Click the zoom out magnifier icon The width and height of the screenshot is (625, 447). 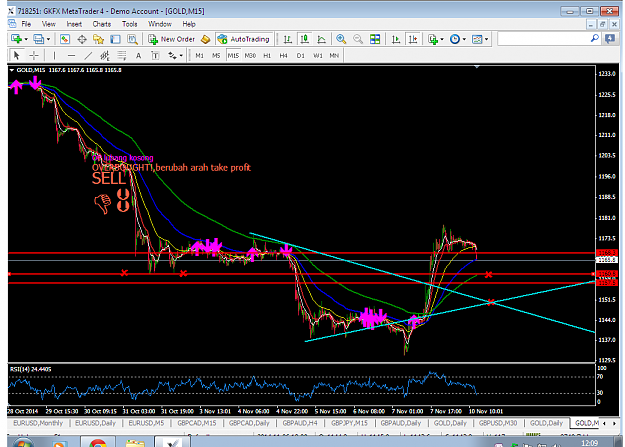(358, 39)
